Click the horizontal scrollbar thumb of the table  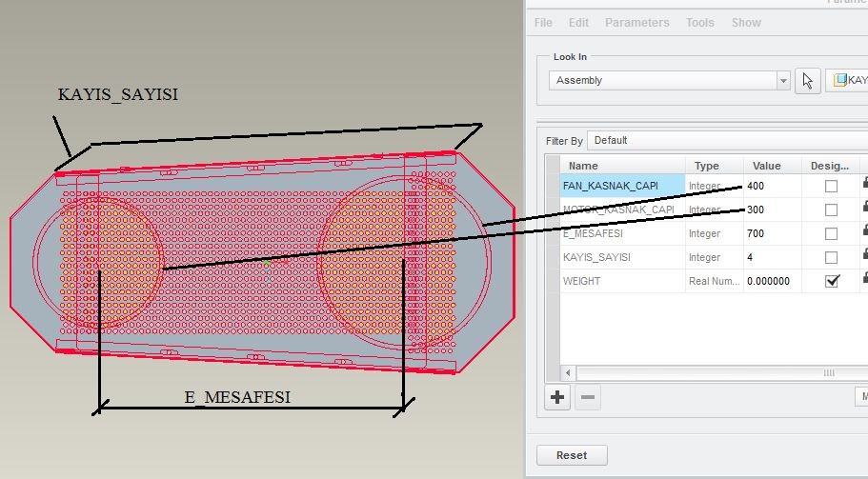click(722, 372)
